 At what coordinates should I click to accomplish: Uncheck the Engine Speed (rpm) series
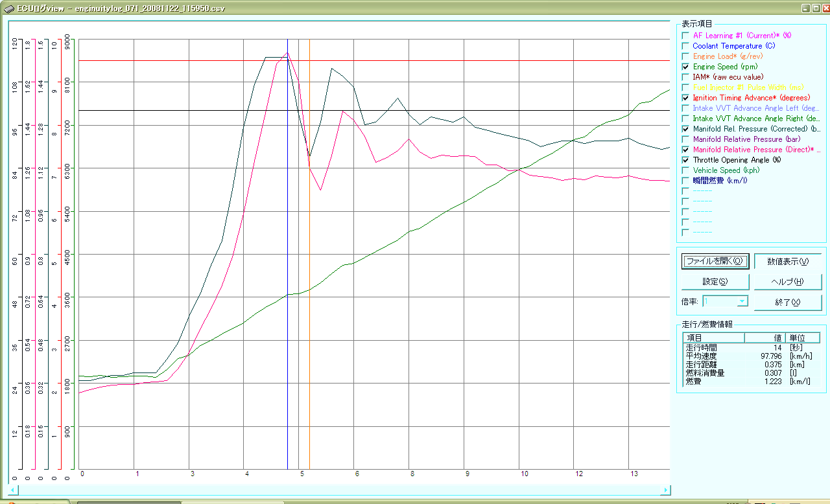tap(685, 67)
